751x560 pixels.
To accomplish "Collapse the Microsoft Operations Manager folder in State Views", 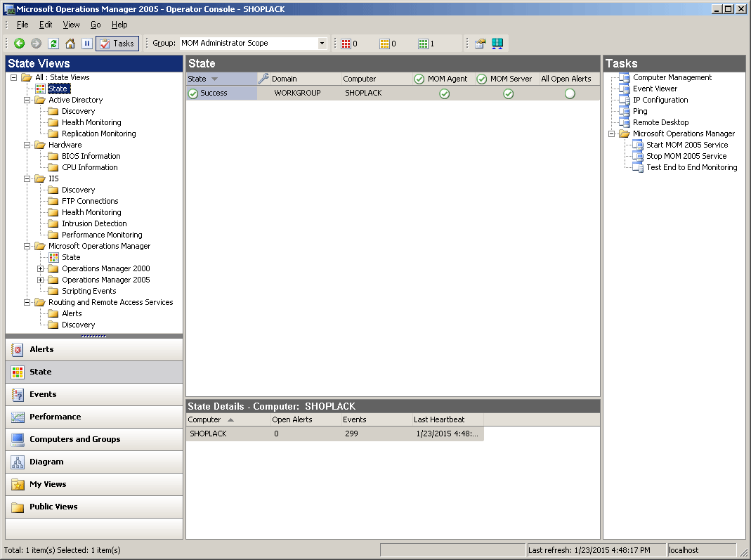I will click(27, 246).
